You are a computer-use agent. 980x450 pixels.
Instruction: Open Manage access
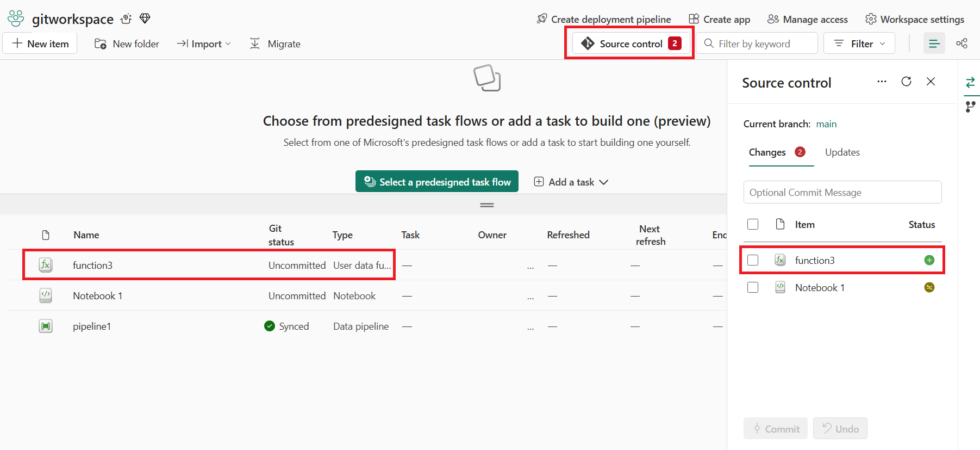coord(807,19)
